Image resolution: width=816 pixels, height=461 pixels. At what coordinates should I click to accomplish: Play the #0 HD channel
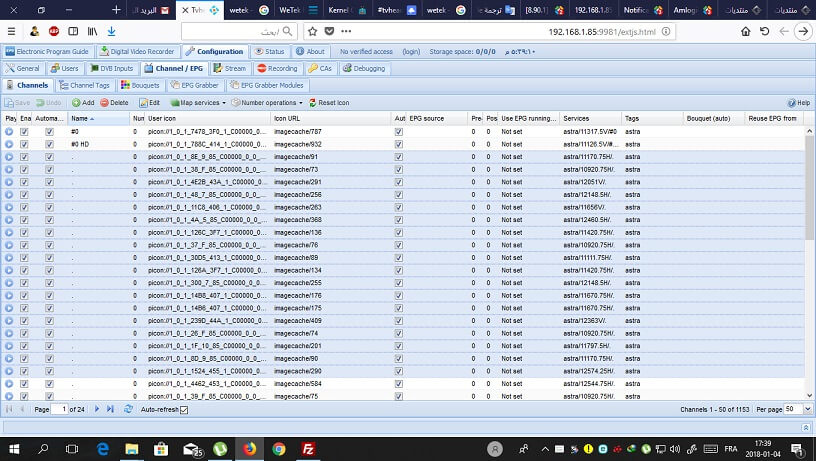point(9,144)
